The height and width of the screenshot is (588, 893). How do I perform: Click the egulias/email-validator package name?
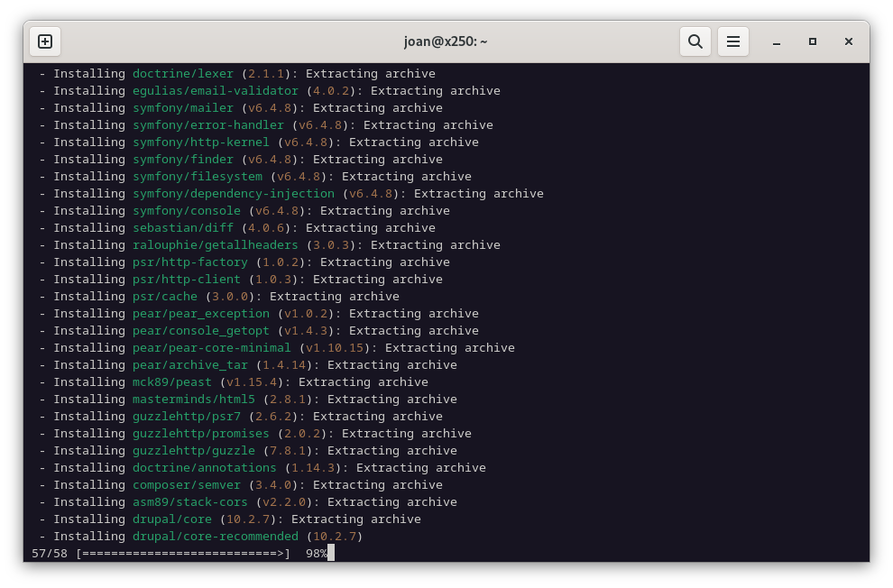point(216,91)
